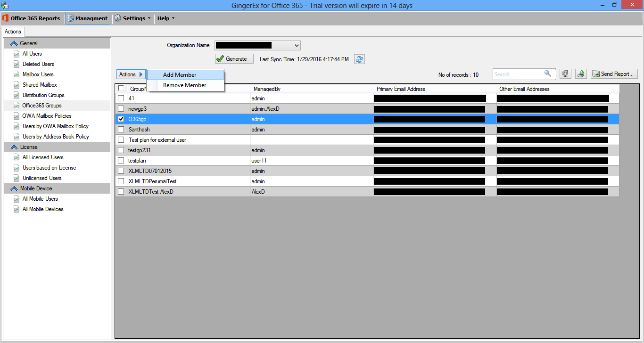Choose Add Member from the menu
644x343 pixels.
click(185, 75)
